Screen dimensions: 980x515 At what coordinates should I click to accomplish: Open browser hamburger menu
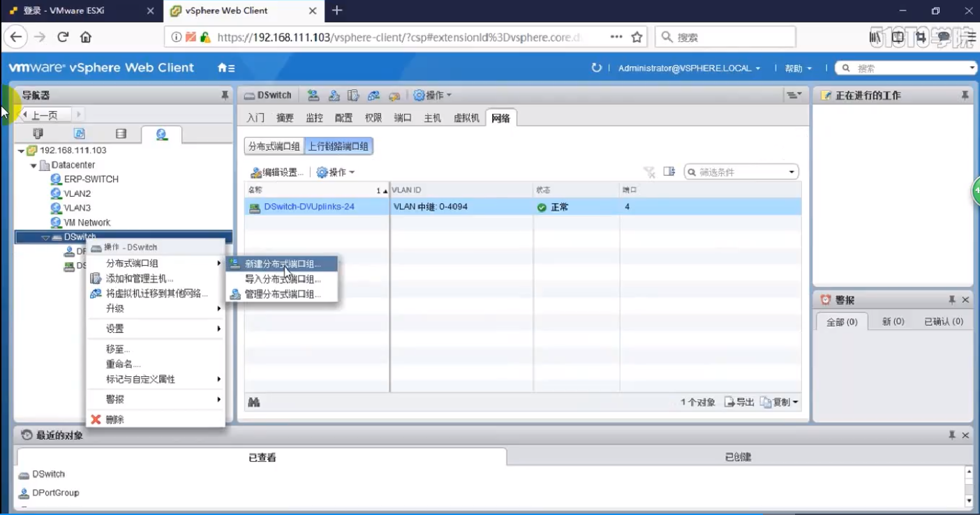tap(971, 37)
